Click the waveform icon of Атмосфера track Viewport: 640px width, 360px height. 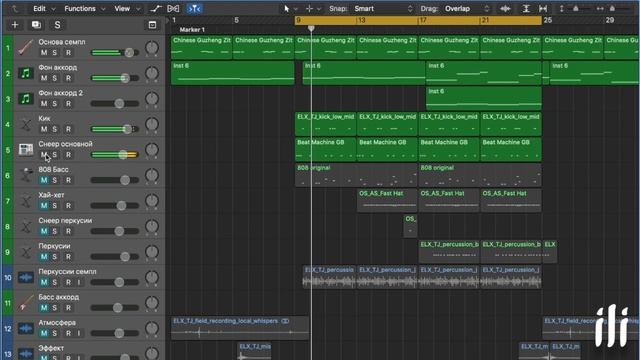coord(25,329)
